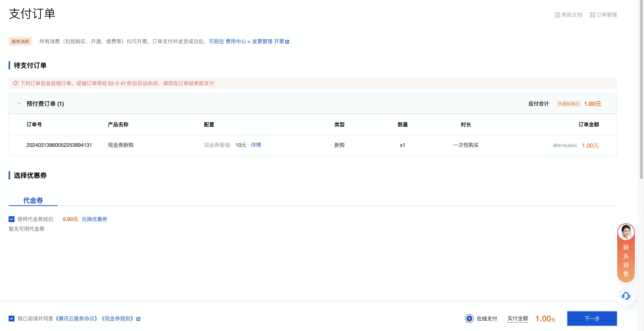Screen dimensions: 644x331
Task: Click the 下一步 button
Action: pos(592,319)
